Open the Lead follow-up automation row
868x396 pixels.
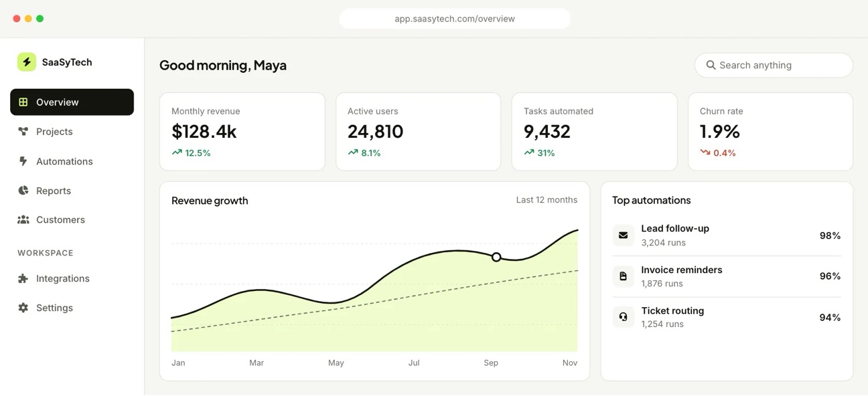pos(727,235)
